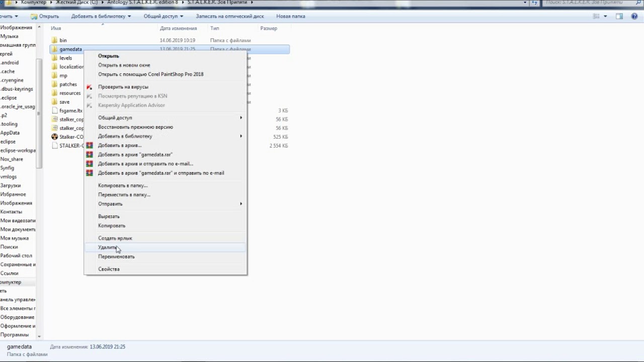Click the patches folder icon
The image size is (644, 362).
coord(55,84)
